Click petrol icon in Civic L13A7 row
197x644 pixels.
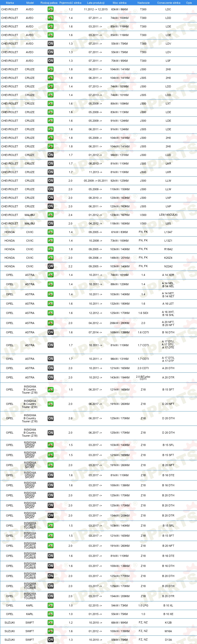50,232
